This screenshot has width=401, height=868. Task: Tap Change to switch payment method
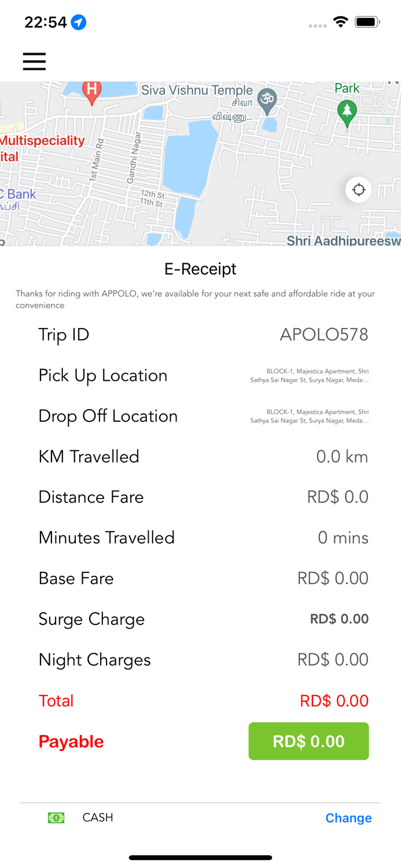tap(348, 818)
